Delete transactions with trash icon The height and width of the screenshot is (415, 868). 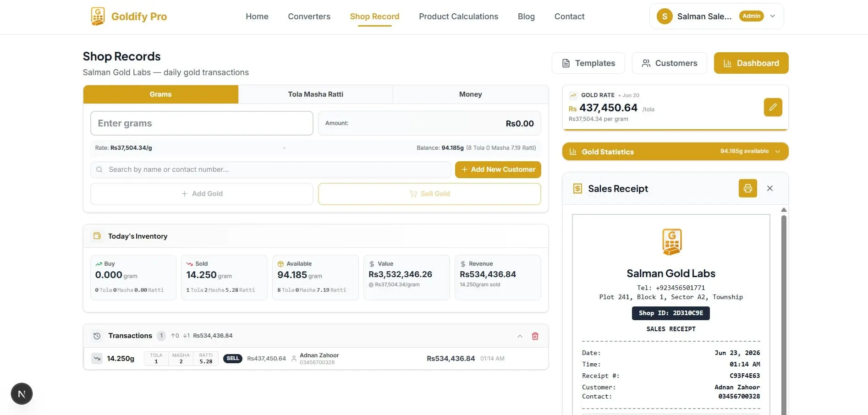(x=535, y=336)
